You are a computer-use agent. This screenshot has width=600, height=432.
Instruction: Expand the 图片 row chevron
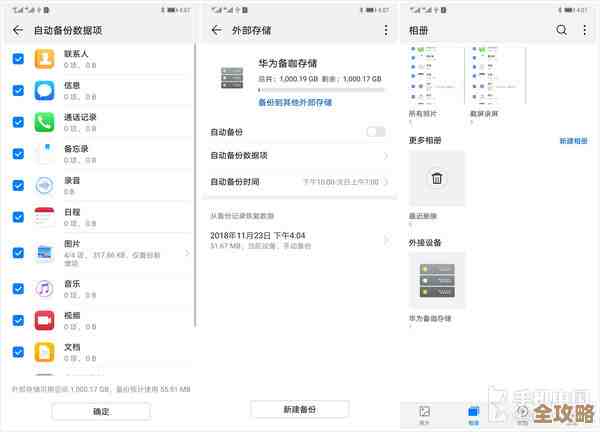pos(187,253)
